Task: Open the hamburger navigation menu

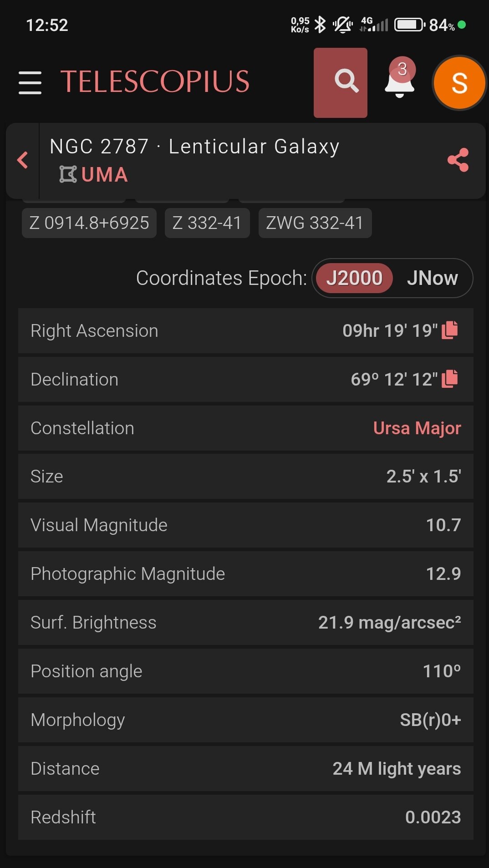Action: click(30, 82)
